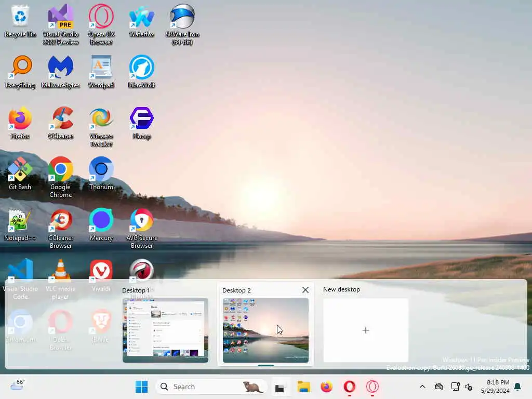The image size is (532, 399).
Task: Open the Recycle Bin desktop icon
Action: [20, 21]
